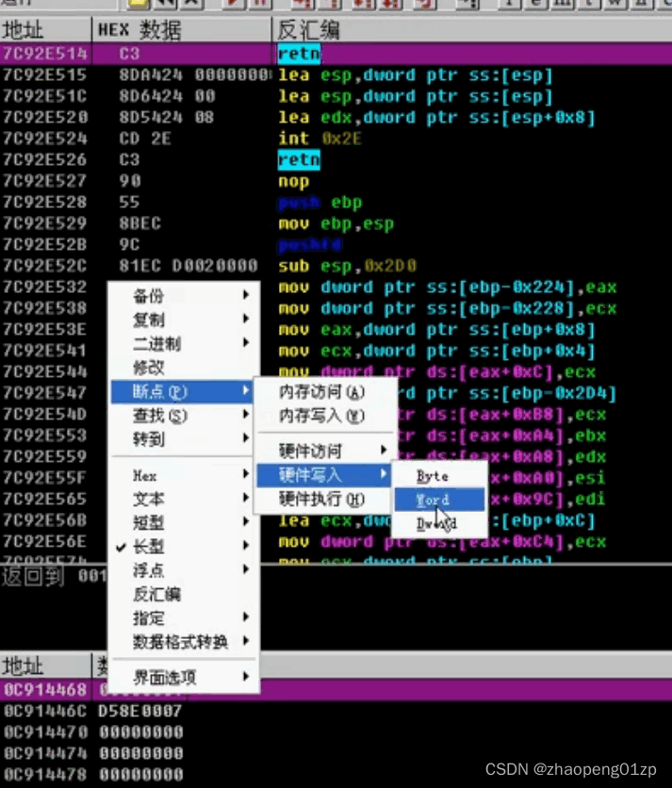Select dump value D58E0007

(139, 711)
